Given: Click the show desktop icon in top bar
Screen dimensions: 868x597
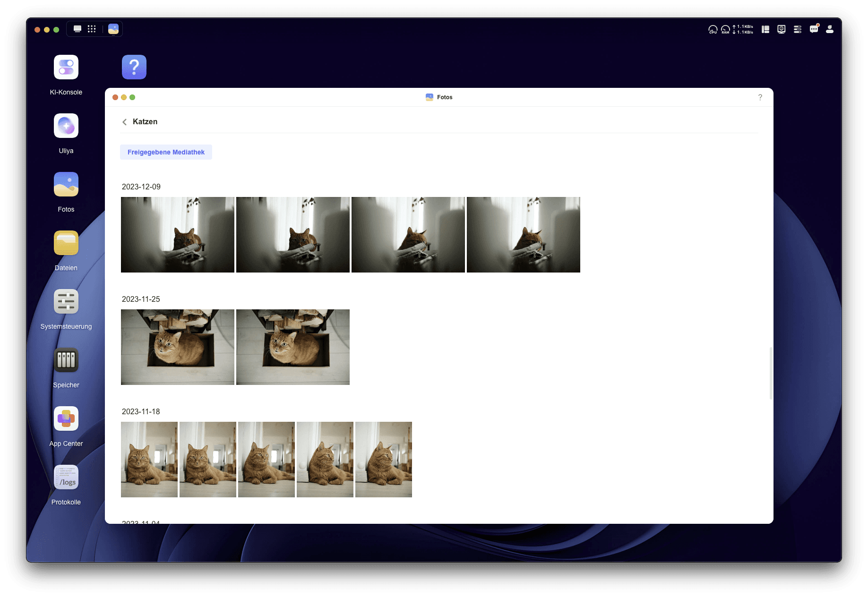Looking at the screenshot, I should pyautogui.click(x=77, y=29).
